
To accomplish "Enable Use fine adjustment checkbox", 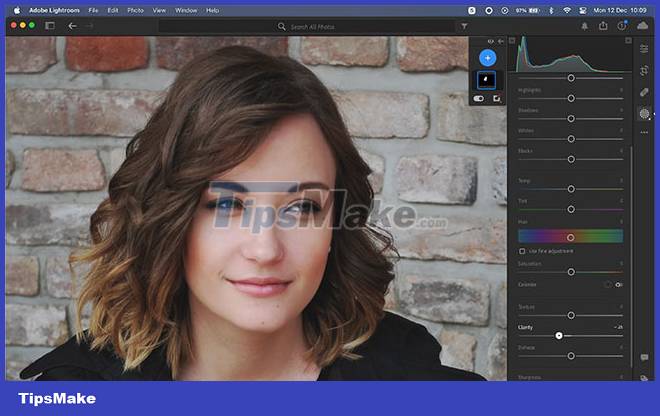I will (x=522, y=251).
